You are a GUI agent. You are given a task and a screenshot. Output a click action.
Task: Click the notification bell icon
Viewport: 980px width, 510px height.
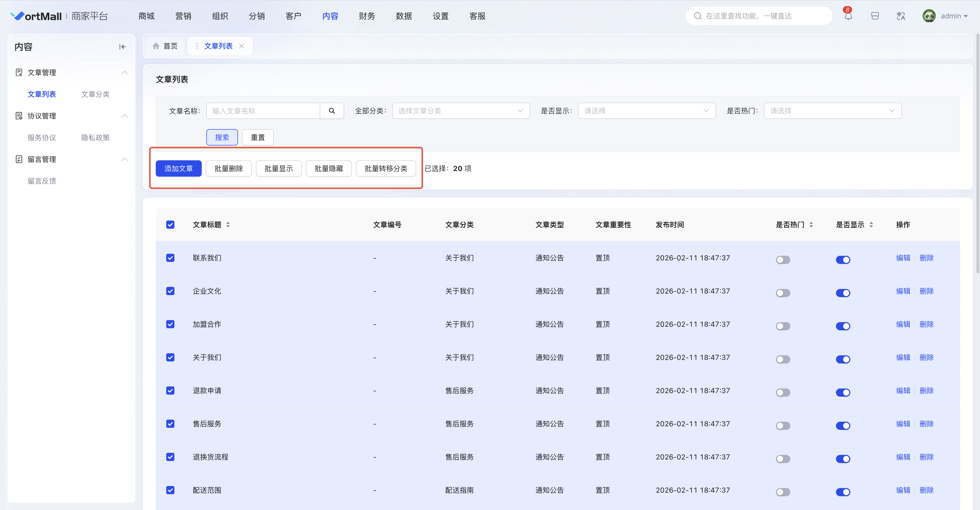(848, 16)
